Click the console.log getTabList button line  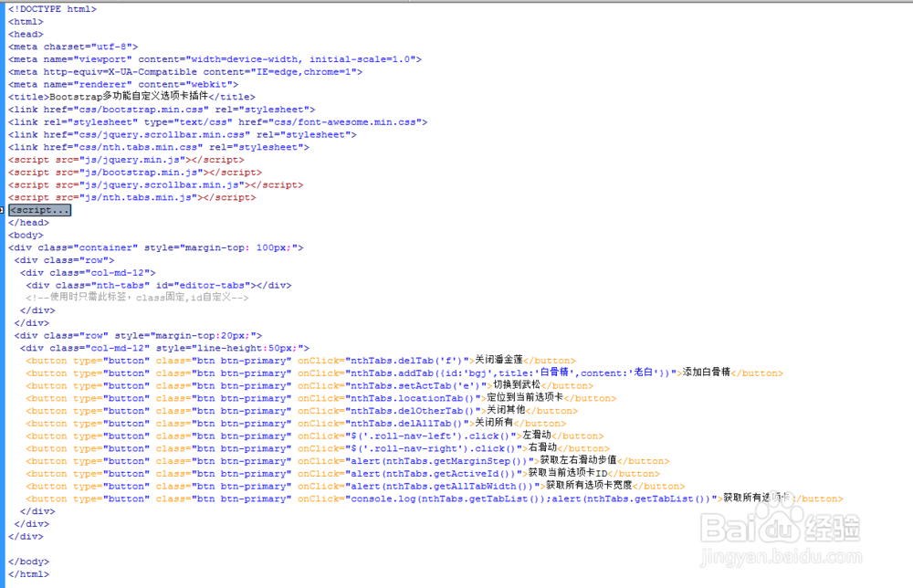435,499
